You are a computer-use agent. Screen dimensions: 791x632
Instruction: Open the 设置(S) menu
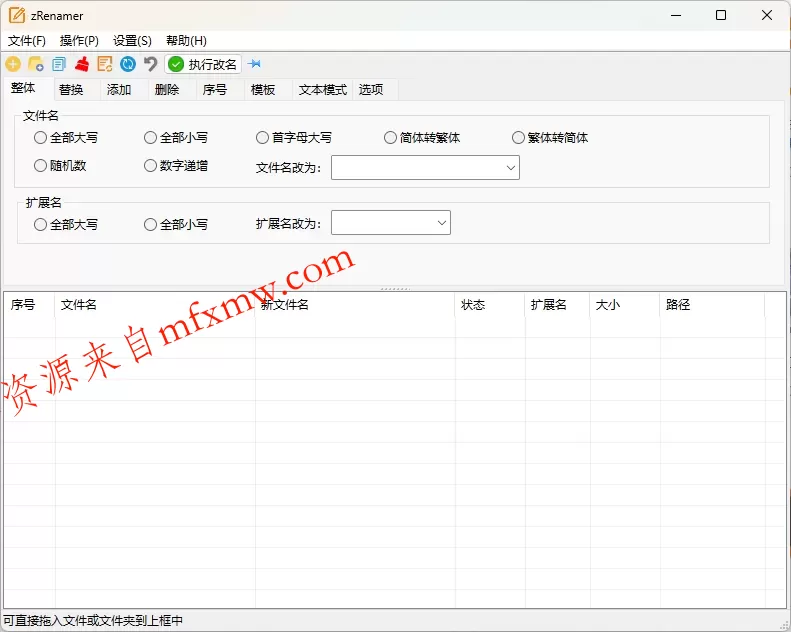coord(132,40)
